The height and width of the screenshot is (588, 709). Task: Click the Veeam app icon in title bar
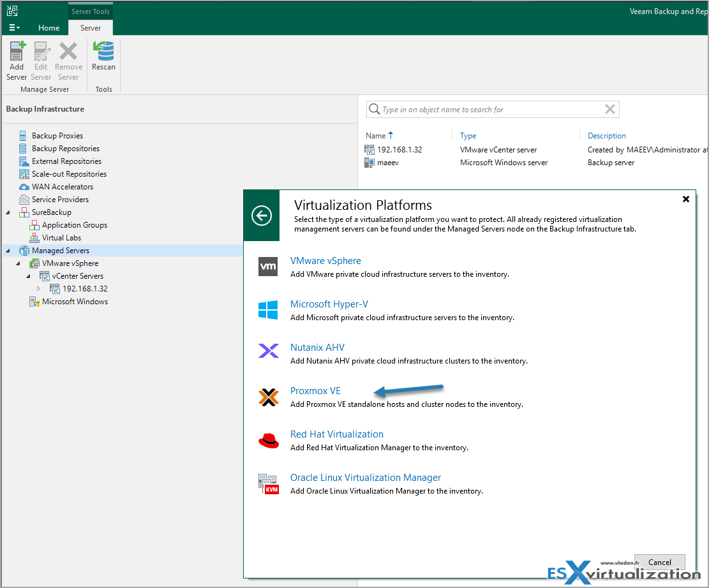12,11
